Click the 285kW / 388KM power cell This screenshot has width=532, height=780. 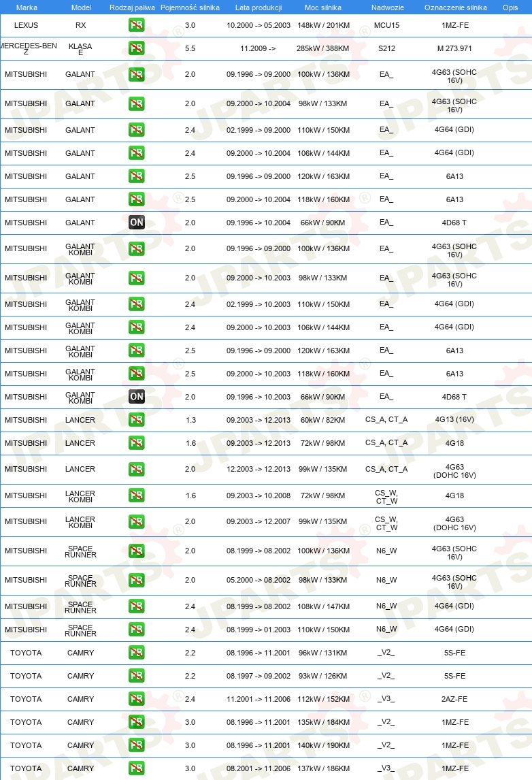322,49
